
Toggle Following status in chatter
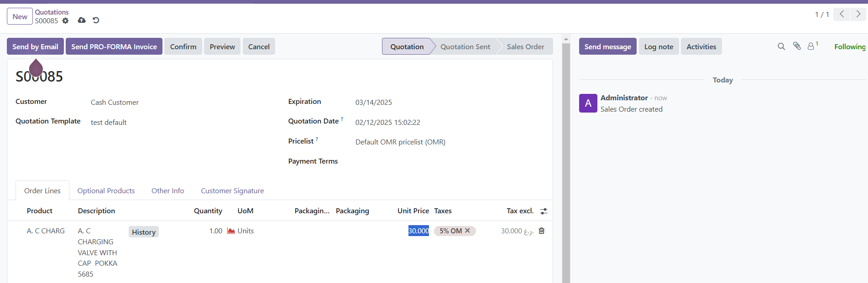point(849,46)
